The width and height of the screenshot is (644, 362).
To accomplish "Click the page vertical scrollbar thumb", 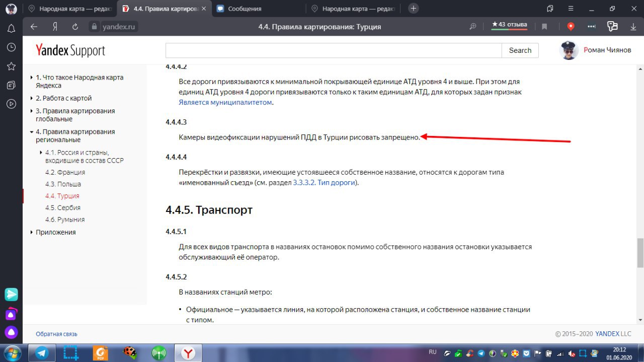I will pos(640,252).
